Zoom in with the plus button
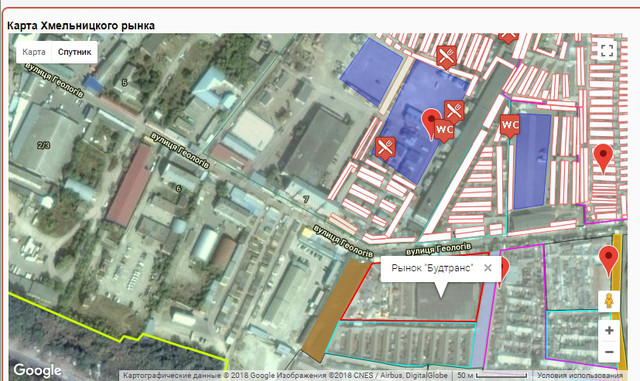640x381 pixels. point(609,330)
